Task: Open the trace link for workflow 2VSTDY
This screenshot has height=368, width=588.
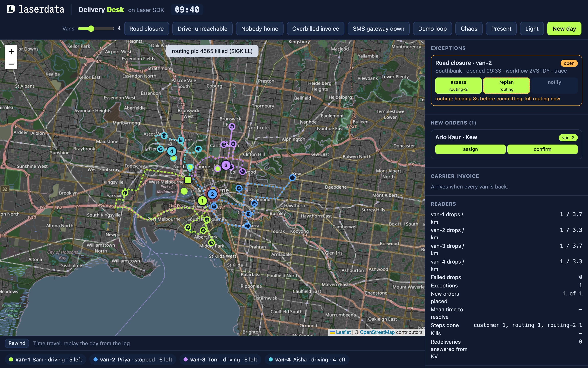Action: click(x=560, y=71)
